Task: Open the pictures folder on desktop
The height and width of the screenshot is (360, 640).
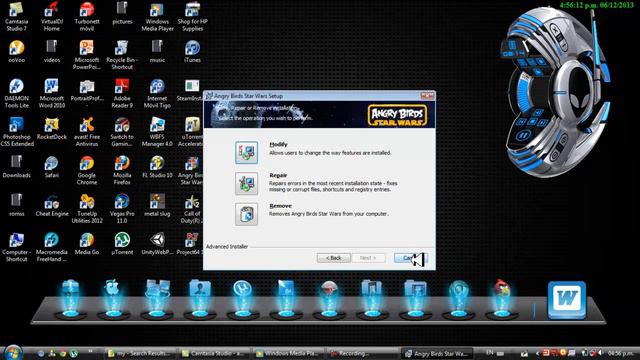Action: coord(122,13)
